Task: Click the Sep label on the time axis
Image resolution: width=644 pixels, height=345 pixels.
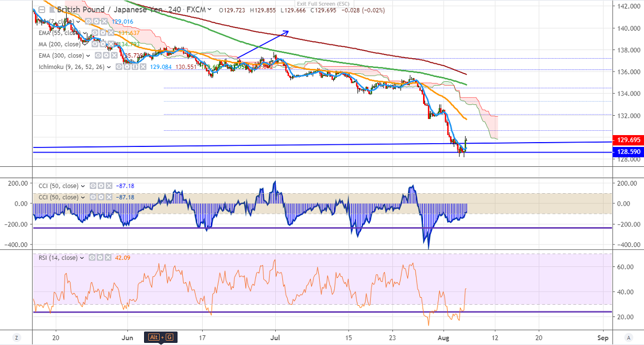Action: pyautogui.click(x=603, y=337)
